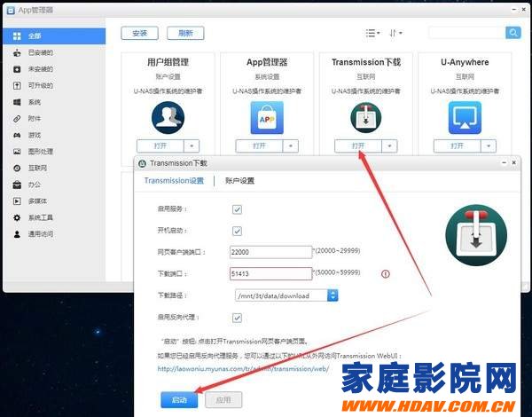Click the App管理器 window title icon
The height and width of the screenshot is (417, 532).
(x=11, y=10)
